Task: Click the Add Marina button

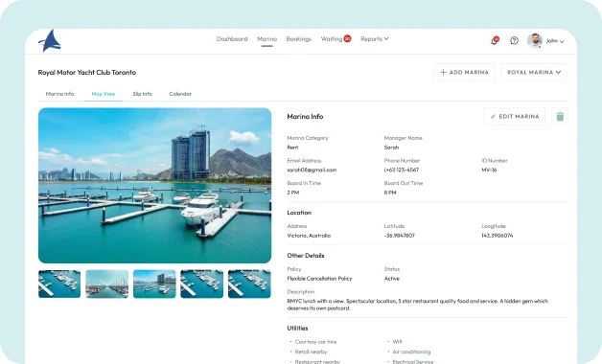Action: pos(464,72)
